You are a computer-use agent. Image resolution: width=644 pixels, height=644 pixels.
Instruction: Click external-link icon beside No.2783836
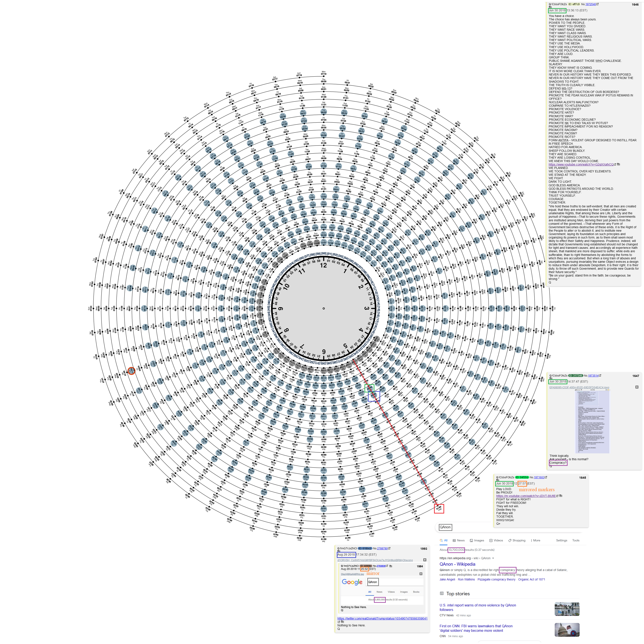click(x=387, y=566)
